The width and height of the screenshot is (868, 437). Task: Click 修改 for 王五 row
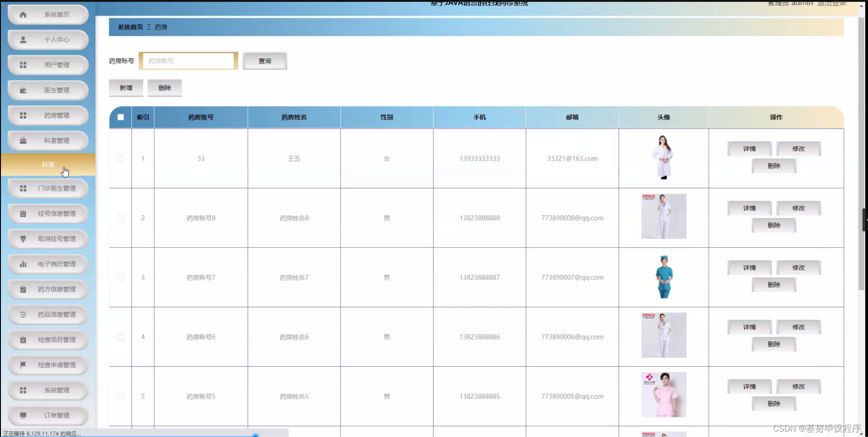click(x=799, y=149)
